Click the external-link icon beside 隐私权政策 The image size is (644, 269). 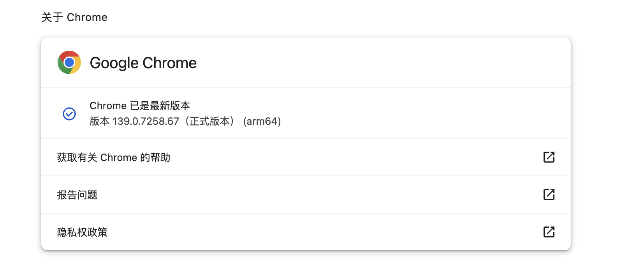[x=549, y=232]
